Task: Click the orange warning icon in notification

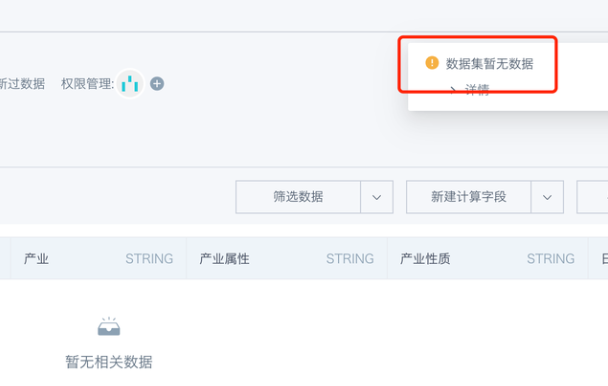Action: (x=432, y=62)
